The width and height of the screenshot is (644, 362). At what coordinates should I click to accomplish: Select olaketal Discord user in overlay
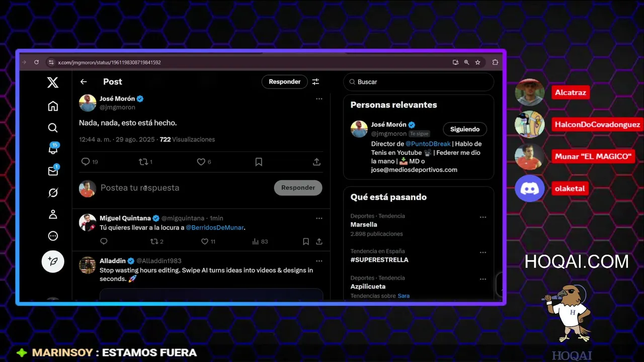pos(570,189)
